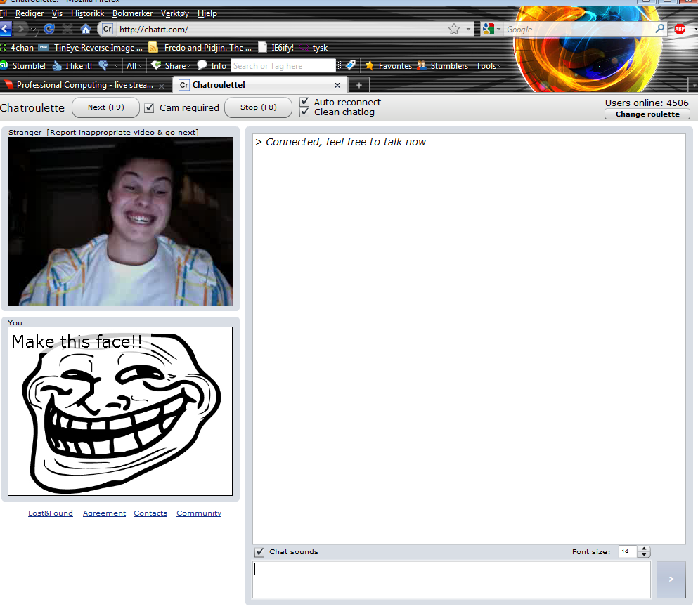Click the Search or Tag here field
Viewport: 698px width, 616px height.
[x=283, y=66]
